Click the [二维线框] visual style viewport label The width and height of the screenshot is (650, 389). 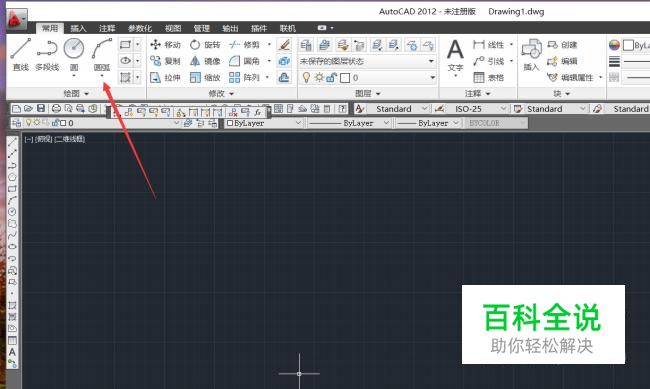[x=70, y=139]
